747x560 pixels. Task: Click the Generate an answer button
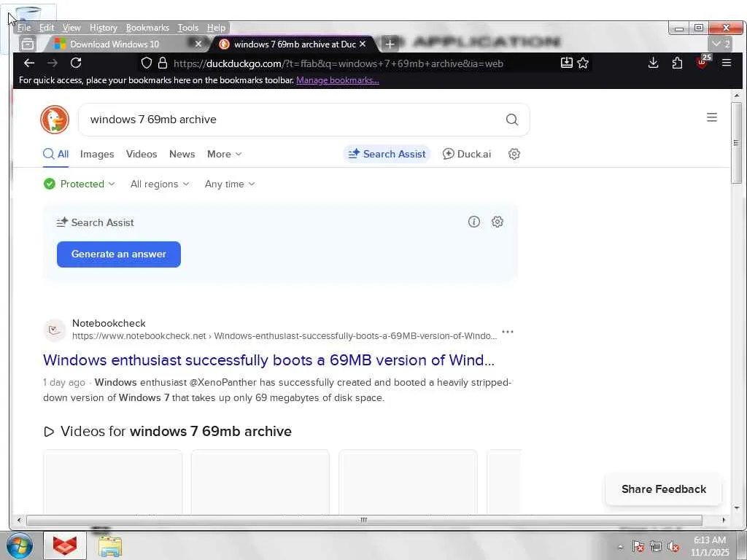click(119, 254)
